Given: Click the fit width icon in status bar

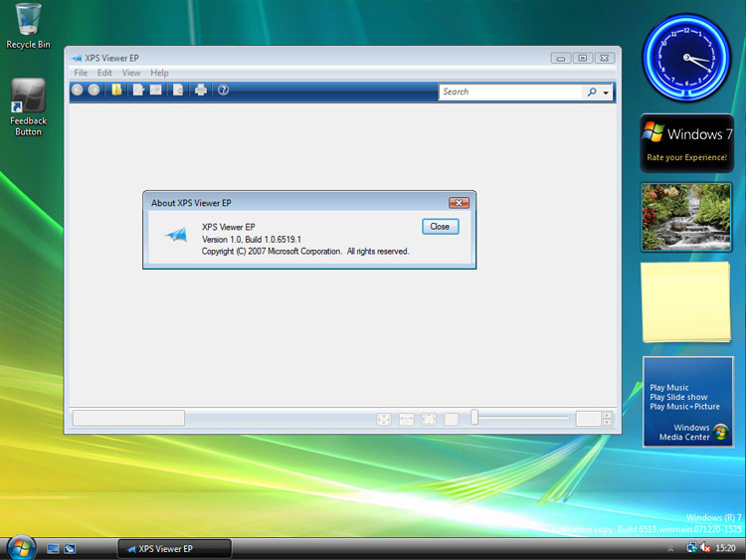Looking at the screenshot, I should pyautogui.click(x=406, y=419).
